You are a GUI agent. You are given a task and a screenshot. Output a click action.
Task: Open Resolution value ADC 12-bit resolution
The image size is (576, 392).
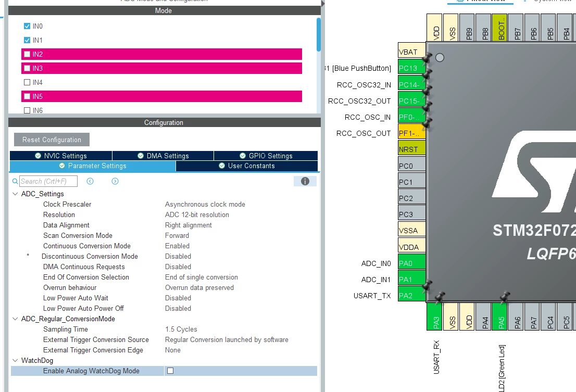tap(197, 214)
